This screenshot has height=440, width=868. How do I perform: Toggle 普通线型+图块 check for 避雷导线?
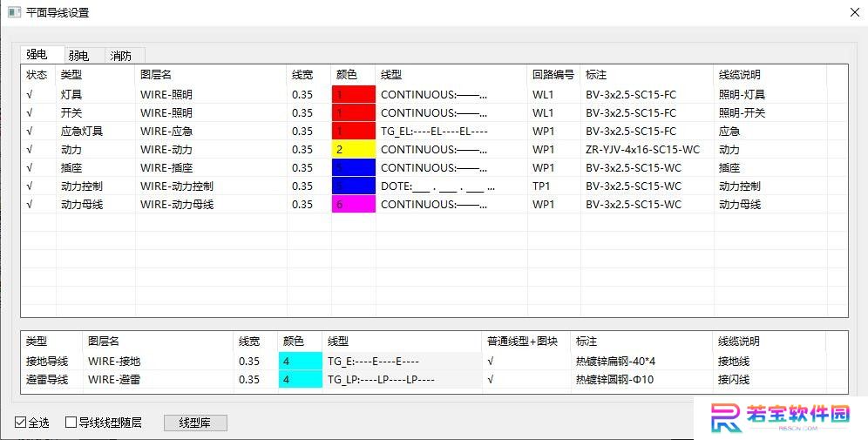[491, 380]
